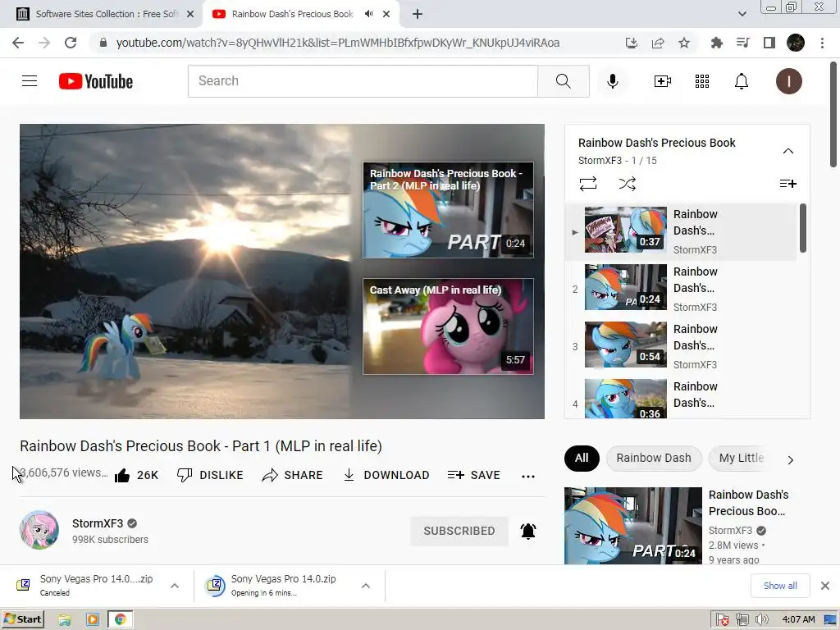Click the share page icon in address bar
Screen dimensions: 840x630
click(x=657, y=43)
